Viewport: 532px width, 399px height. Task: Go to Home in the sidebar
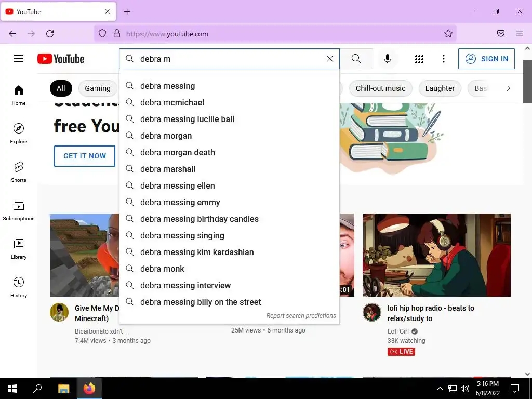point(19,96)
